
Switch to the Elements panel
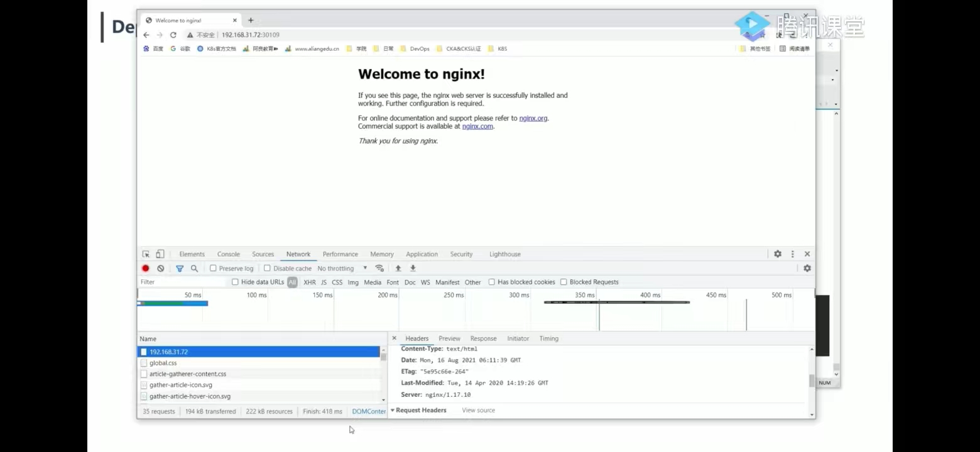pos(192,254)
